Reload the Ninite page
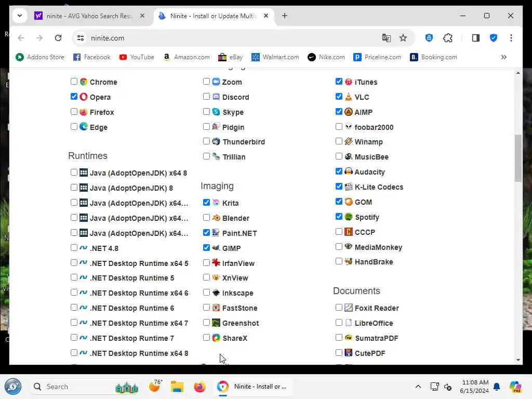The image size is (532, 399). coord(58,38)
